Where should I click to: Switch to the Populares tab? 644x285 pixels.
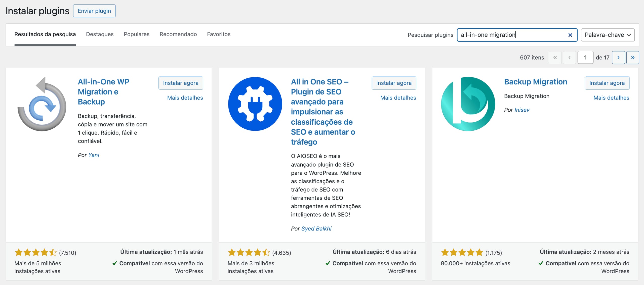[136, 34]
